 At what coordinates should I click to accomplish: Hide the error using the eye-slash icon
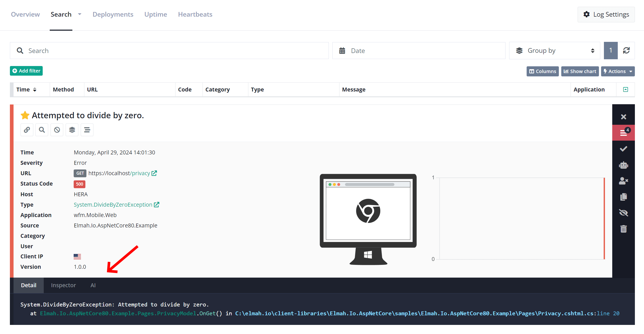[x=624, y=213]
